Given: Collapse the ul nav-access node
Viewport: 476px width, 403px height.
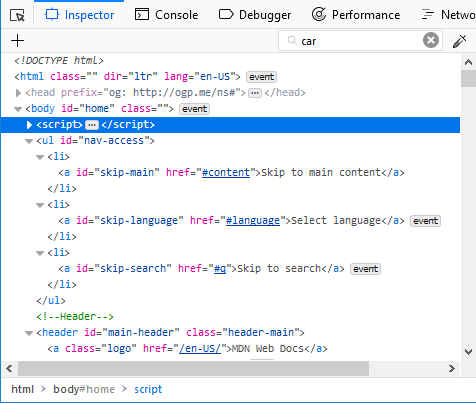Looking at the screenshot, I should 29,141.
